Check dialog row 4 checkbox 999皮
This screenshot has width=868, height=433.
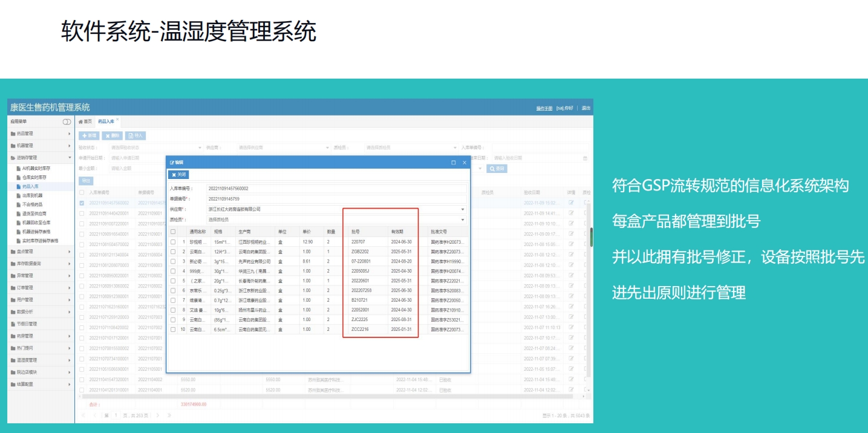(174, 271)
